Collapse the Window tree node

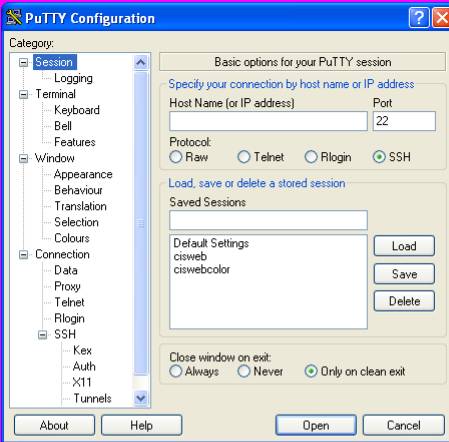(23, 158)
